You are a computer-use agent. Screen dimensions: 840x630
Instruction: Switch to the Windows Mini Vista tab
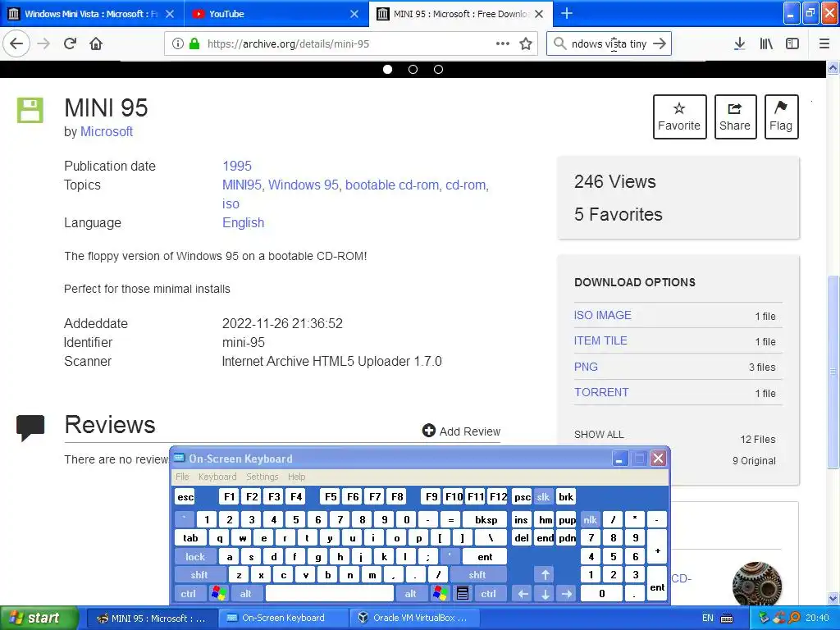coord(92,14)
